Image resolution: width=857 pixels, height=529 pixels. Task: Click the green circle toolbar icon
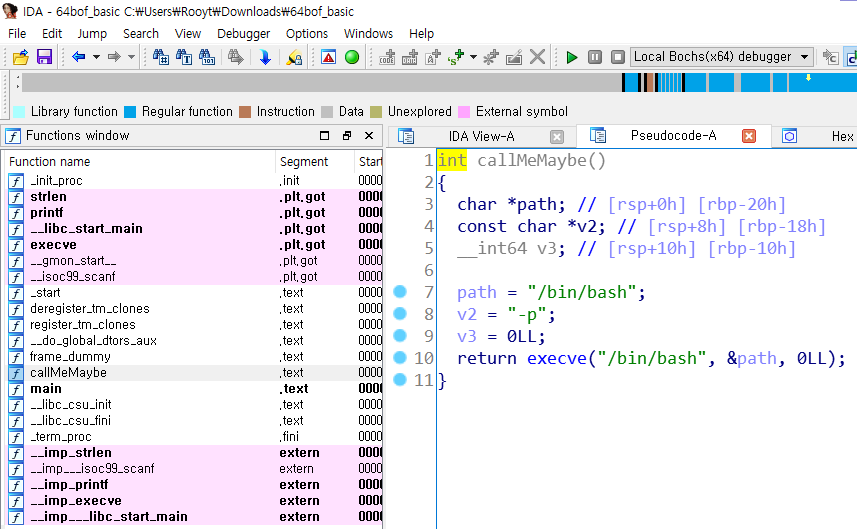tap(352, 57)
